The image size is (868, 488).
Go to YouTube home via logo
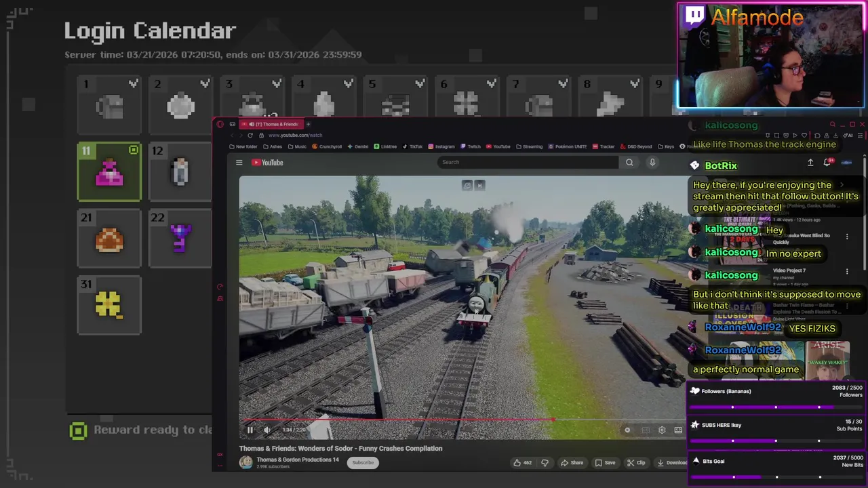pyautogui.click(x=267, y=162)
